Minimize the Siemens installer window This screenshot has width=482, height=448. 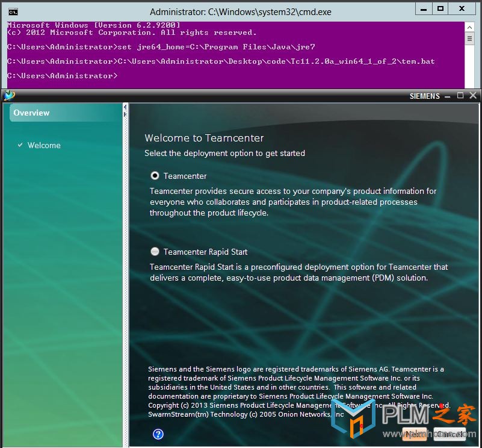448,96
